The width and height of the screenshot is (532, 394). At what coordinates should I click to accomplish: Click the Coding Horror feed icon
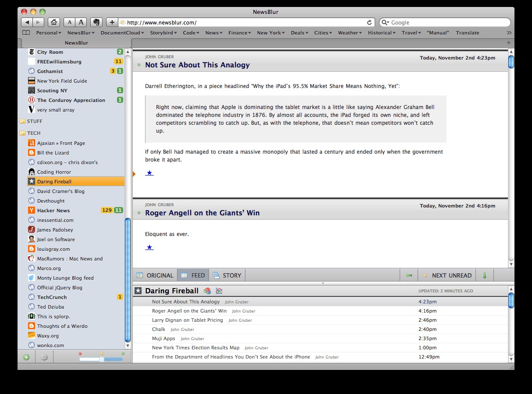tap(32, 172)
